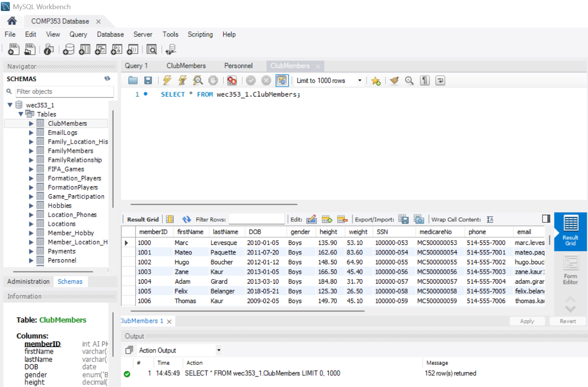Create a new SQL tab icon
The width and height of the screenshot is (588, 387).
click(x=14, y=49)
